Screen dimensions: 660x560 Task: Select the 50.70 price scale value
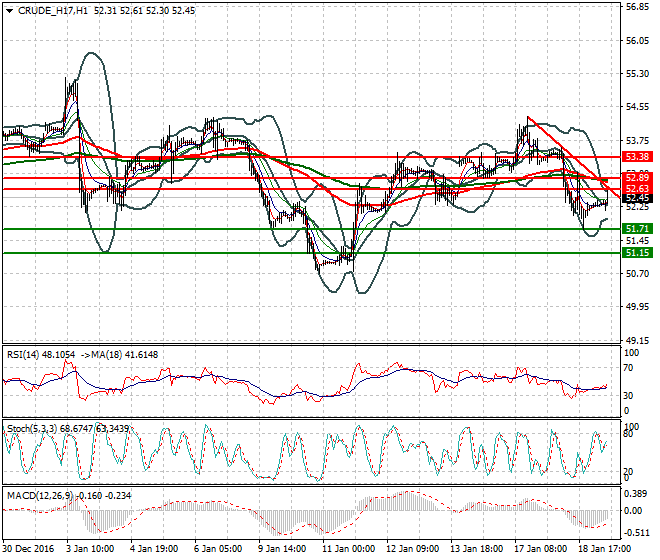tap(637, 274)
